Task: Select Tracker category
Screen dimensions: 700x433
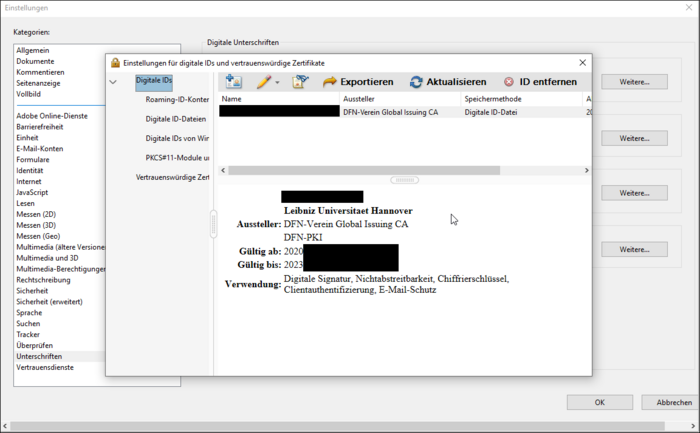Action: click(28, 335)
